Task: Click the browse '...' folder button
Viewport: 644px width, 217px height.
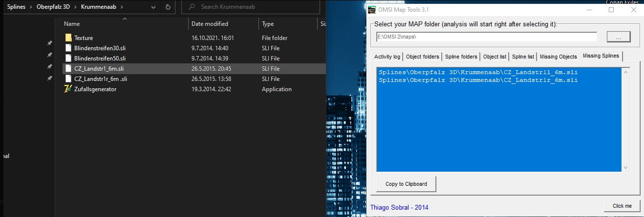Action: coord(618,37)
